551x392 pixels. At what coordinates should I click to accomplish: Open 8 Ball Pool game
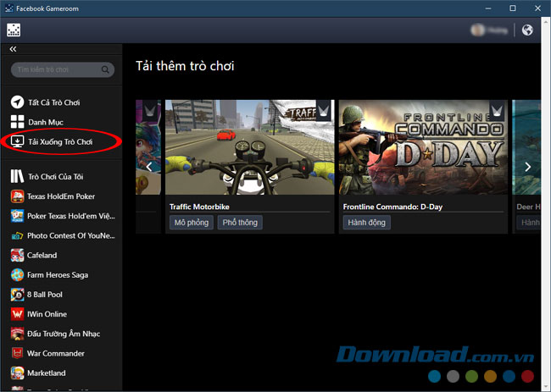48,295
